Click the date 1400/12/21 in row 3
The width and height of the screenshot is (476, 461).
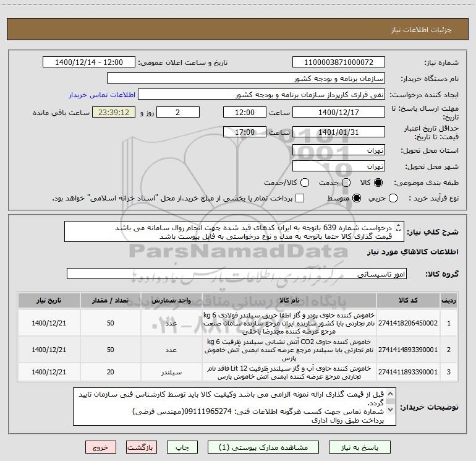coord(49,372)
